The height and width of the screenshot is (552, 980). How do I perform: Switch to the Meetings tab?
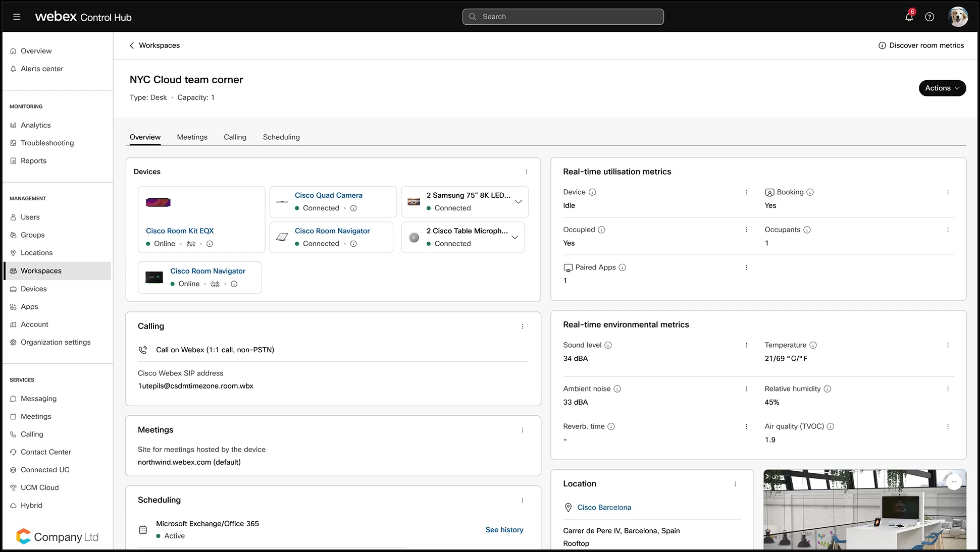(x=192, y=137)
